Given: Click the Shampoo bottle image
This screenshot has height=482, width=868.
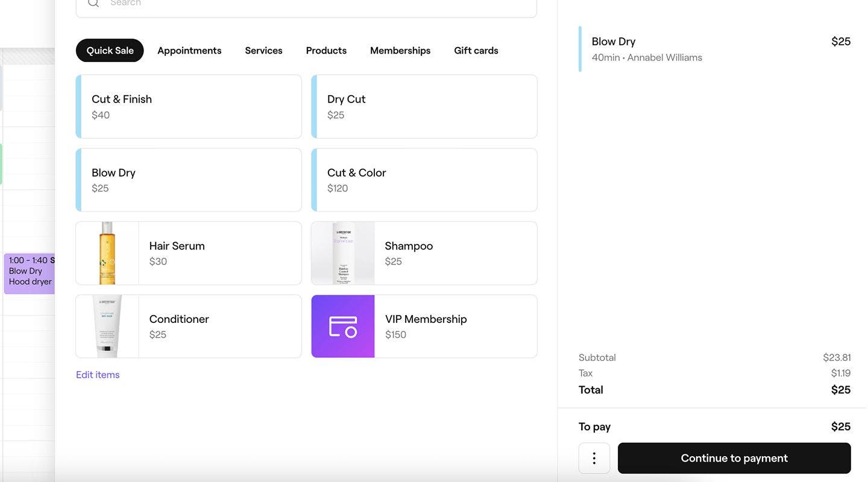Looking at the screenshot, I should pos(343,253).
